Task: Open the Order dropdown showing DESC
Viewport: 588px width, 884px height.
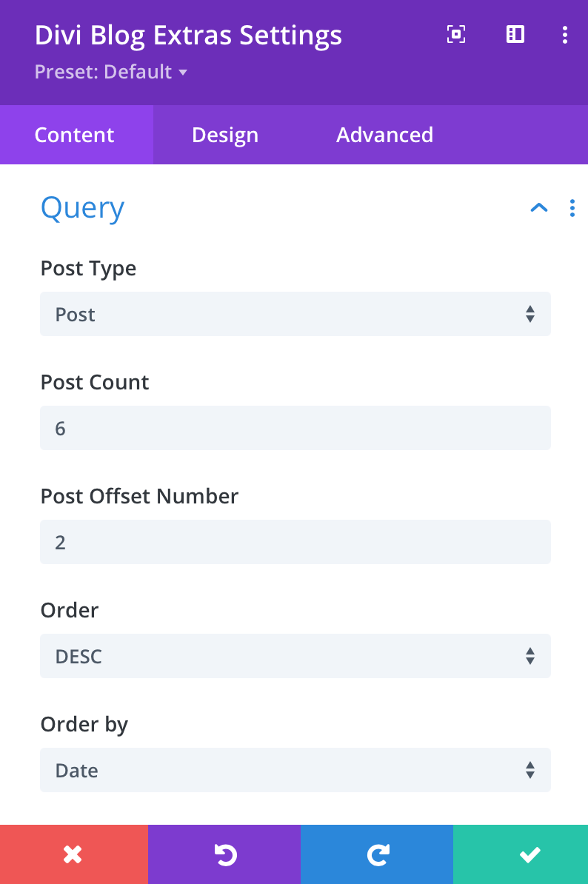Action: [295, 656]
